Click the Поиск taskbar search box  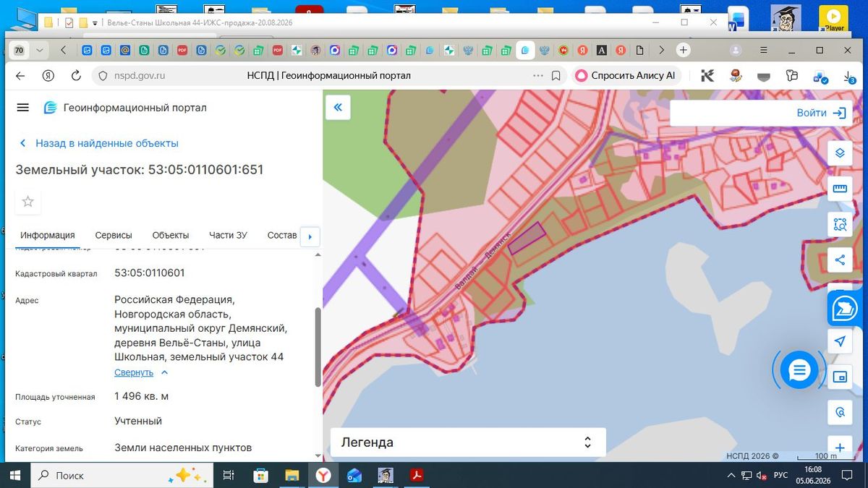tap(123, 475)
